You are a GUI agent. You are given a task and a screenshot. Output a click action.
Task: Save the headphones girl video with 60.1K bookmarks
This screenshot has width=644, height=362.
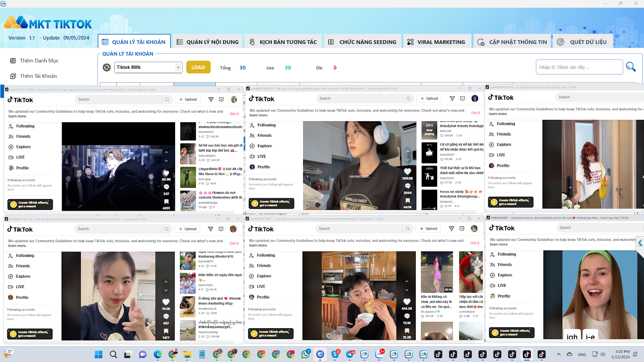[407, 200]
